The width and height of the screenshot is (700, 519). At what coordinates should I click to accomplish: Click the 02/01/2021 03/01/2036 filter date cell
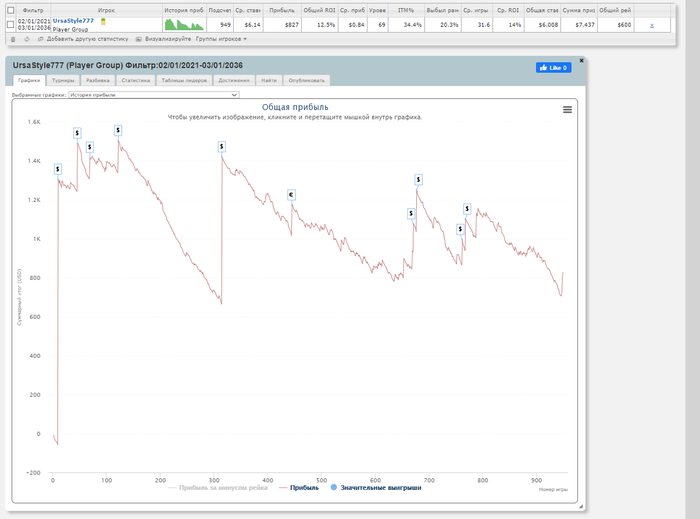coord(34,25)
